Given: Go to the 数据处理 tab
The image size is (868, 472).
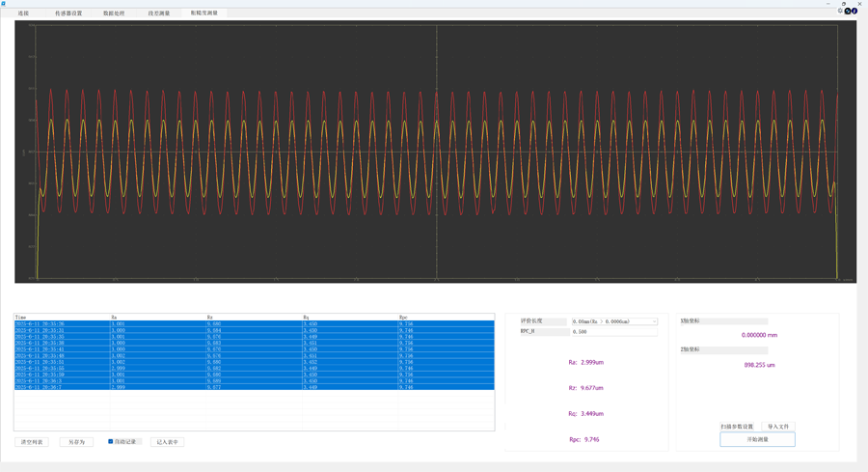Looking at the screenshot, I should click(114, 14).
